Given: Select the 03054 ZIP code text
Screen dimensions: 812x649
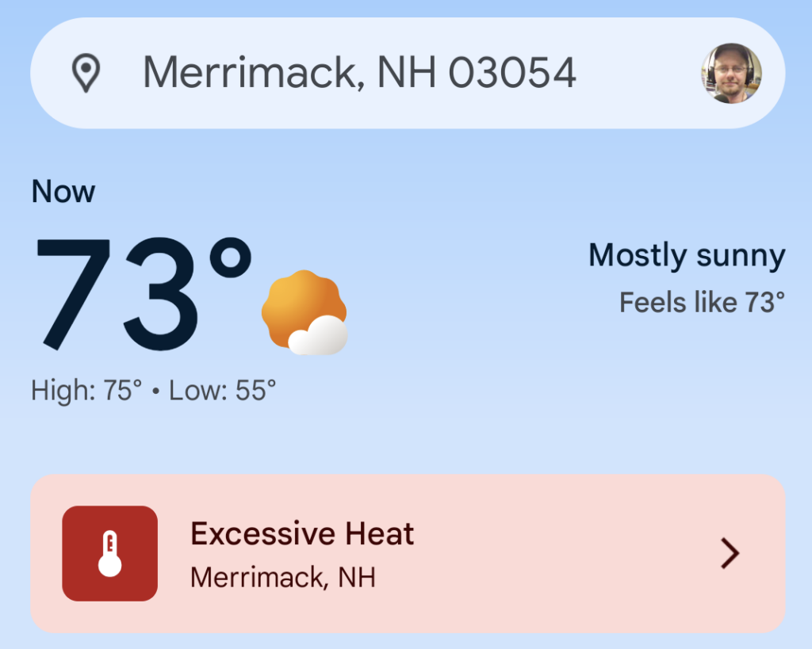Looking at the screenshot, I should (512, 74).
